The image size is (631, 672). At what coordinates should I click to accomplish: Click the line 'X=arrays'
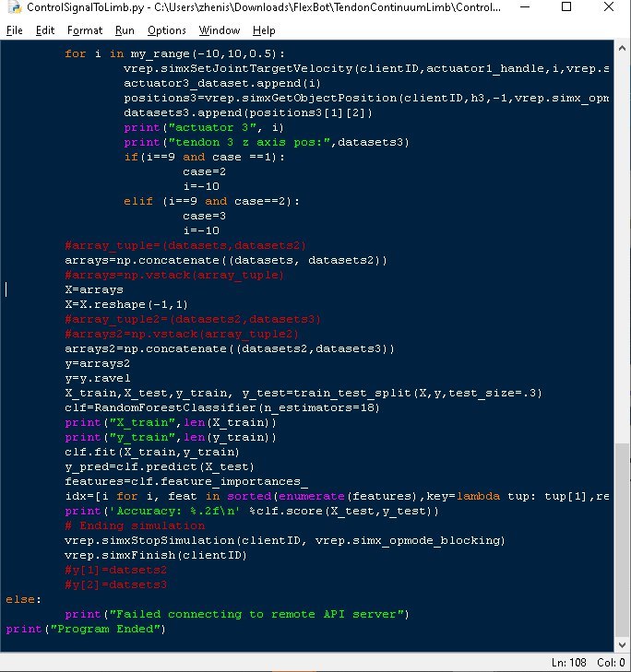[x=94, y=289]
